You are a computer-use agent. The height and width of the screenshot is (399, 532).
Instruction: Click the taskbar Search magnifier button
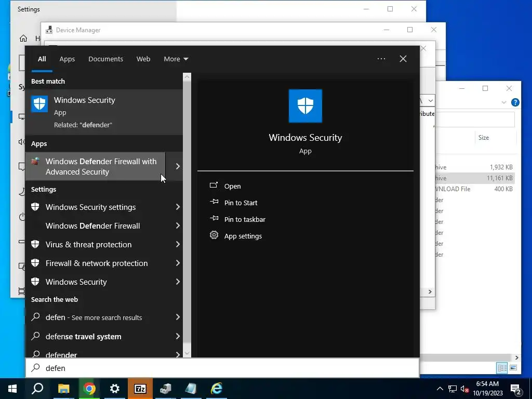tap(37, 389)
